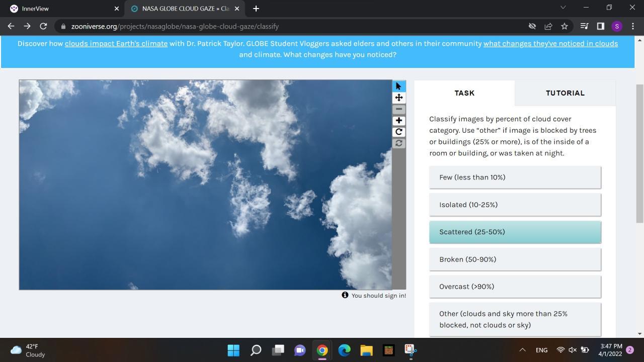Viewport: 644px width, 362px height.
Task: Open the site lock information icon
Action: point(63,26)
